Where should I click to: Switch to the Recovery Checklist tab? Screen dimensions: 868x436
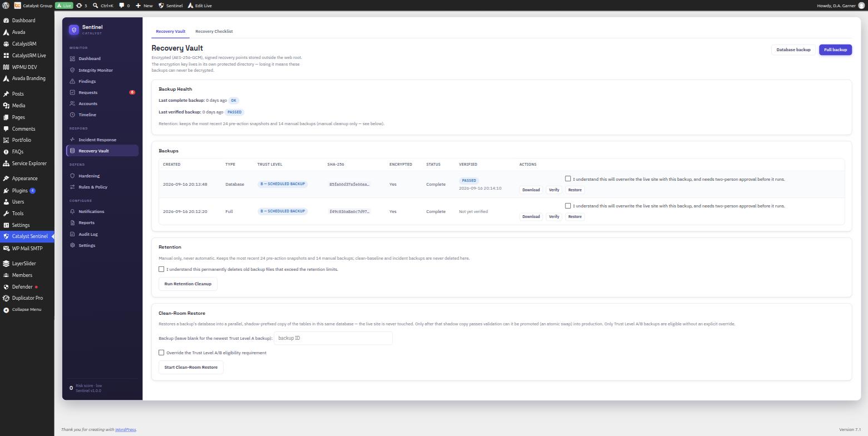pyautogui.click(x=214, y=31)
